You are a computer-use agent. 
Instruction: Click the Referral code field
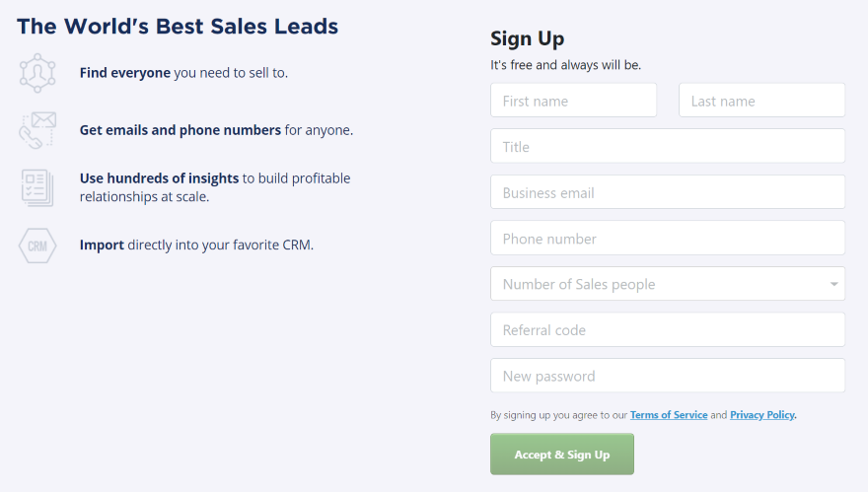pos(667,330)
